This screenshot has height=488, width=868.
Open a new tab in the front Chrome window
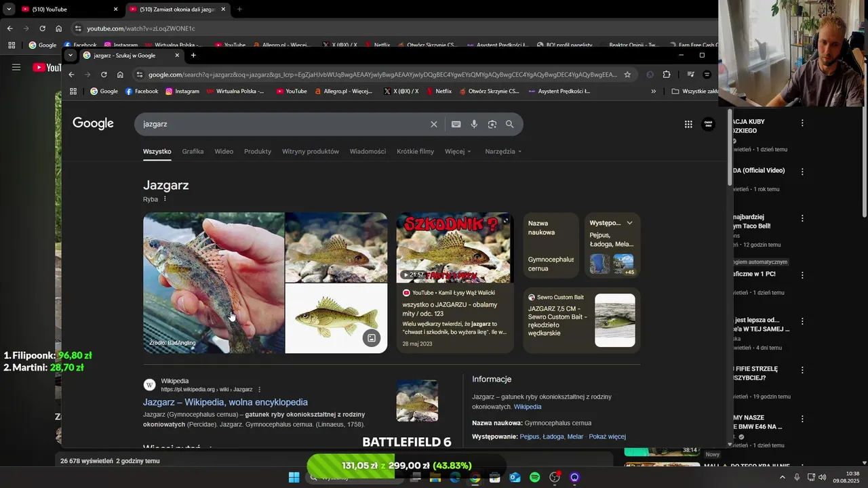(193, 56)
